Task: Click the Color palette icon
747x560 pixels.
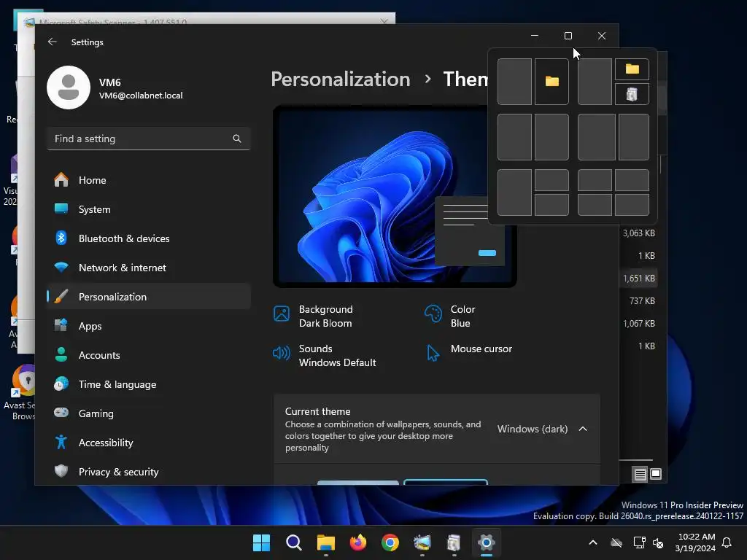Action: coord(433,314)
